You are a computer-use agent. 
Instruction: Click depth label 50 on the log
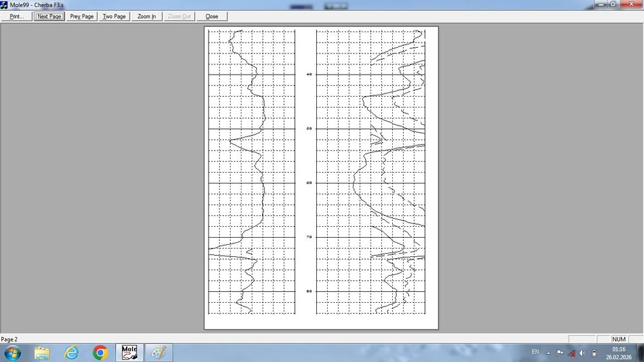click(309, 129)
